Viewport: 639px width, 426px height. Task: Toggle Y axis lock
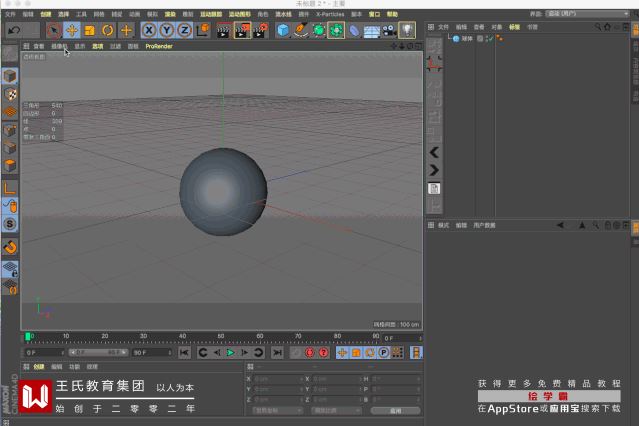pyautogui.click(x=167, y=30)
